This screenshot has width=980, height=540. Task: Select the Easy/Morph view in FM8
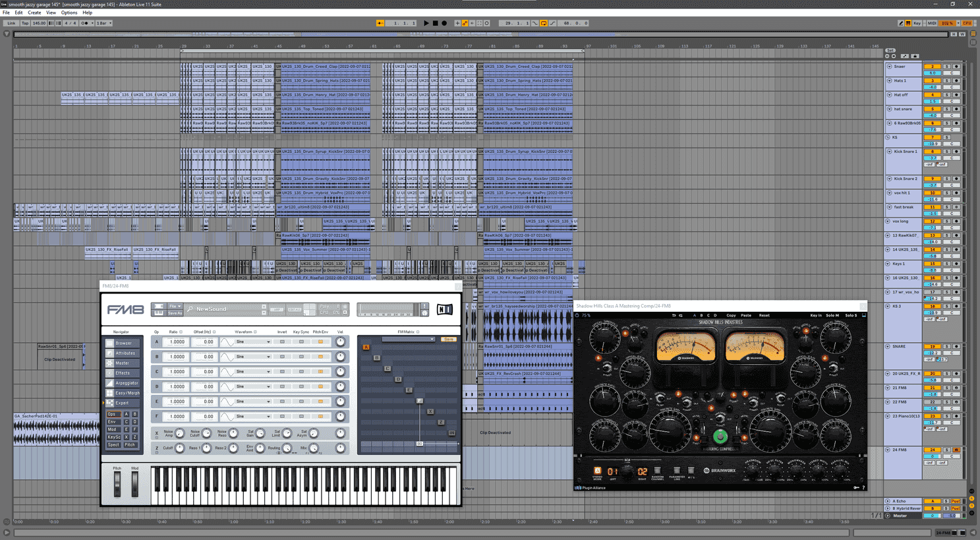[x=123, y=393]
